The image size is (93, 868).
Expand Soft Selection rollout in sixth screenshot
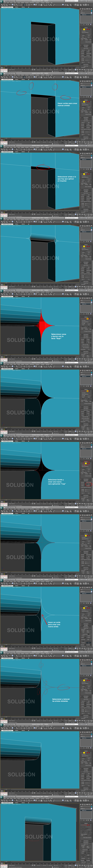tap(86, 407)
